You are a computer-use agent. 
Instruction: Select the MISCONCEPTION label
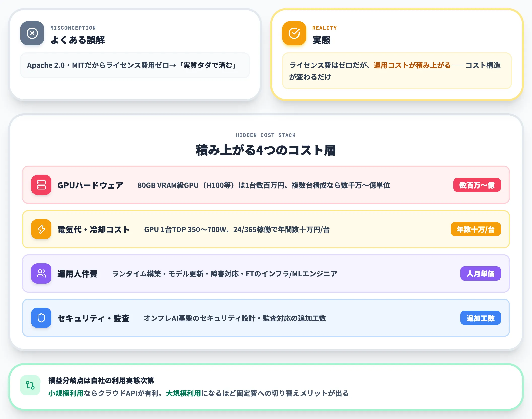73,28
